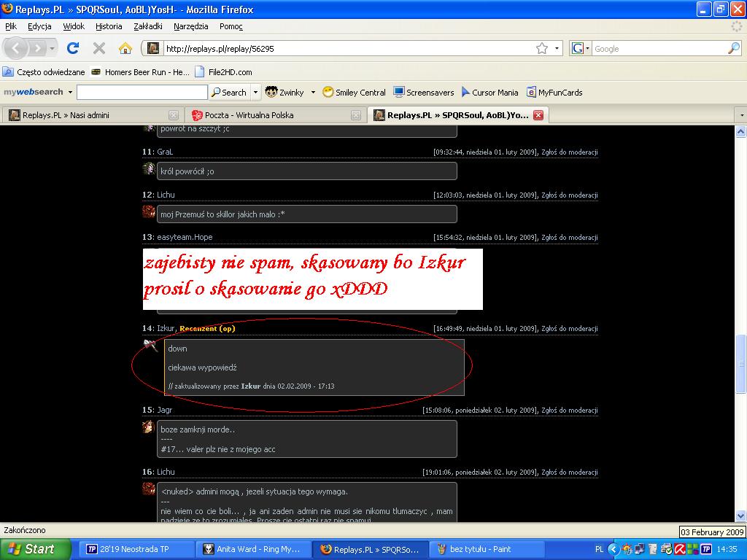Open Smiley Central toolbar icon
The height and width of the screenshot is (560, 747).
328,93
